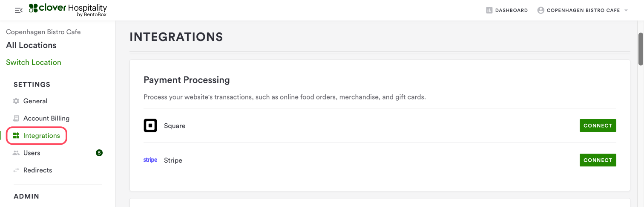This screenshot has width=644, height=207.
Task: Connect the Stripe payment integration
Action: [598, 160]
